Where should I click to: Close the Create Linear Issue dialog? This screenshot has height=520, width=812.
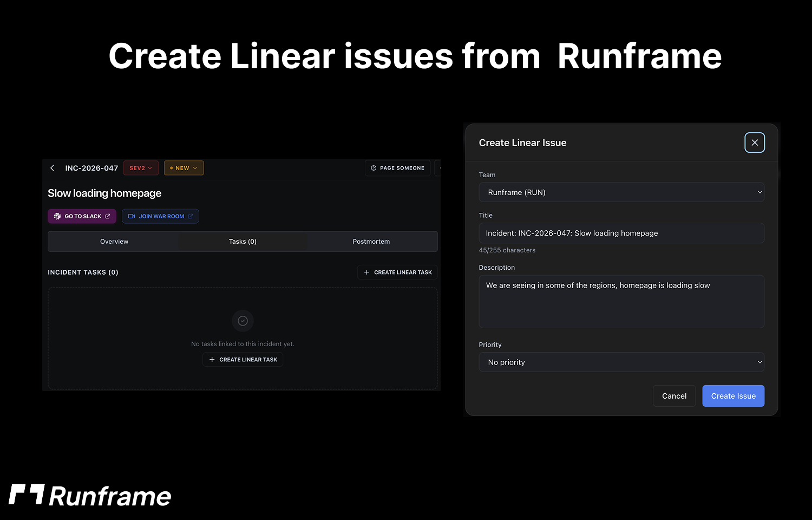point(755,142)
